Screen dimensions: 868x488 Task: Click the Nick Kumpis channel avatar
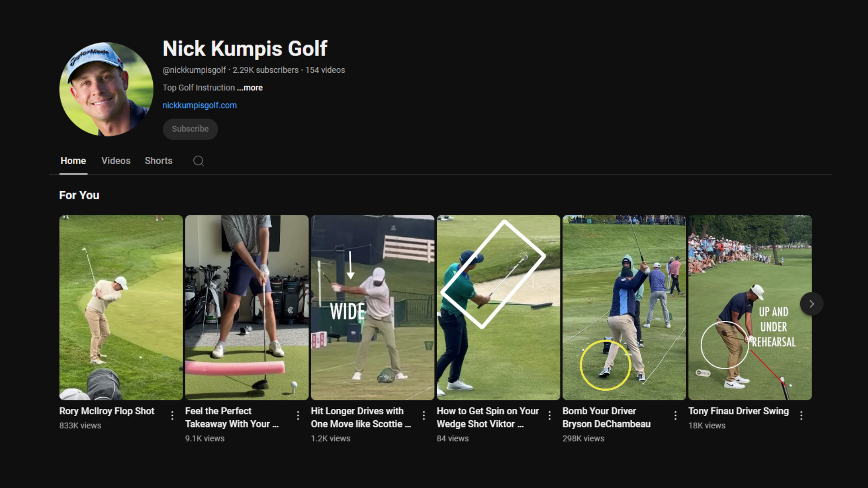pyautogui.click(x=106, y=89)
